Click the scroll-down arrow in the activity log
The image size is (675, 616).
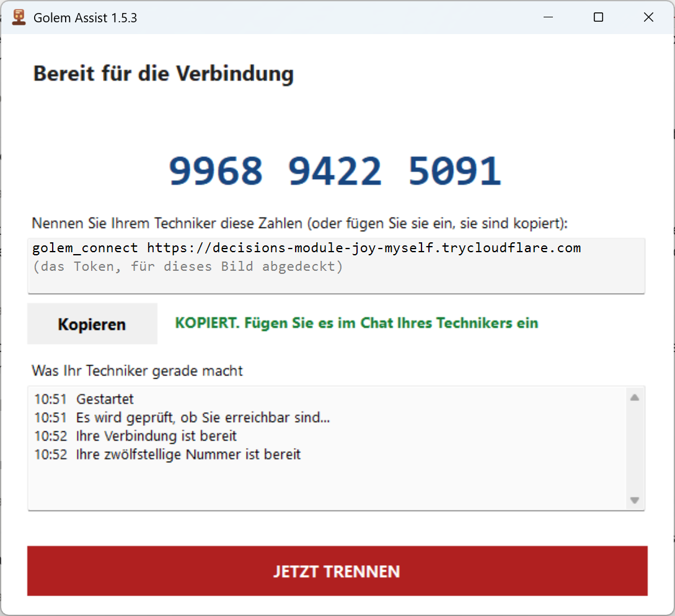[x=634, y=499]
